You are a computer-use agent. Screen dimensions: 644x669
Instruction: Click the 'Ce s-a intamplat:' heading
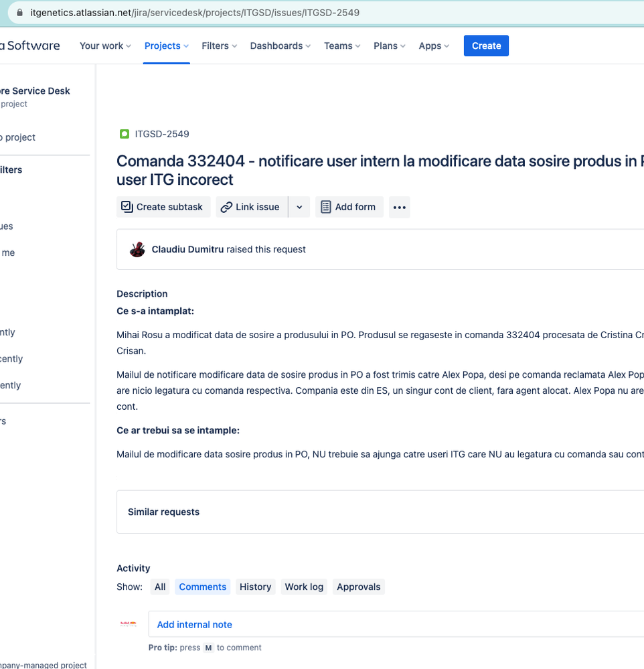click(155, 311)
